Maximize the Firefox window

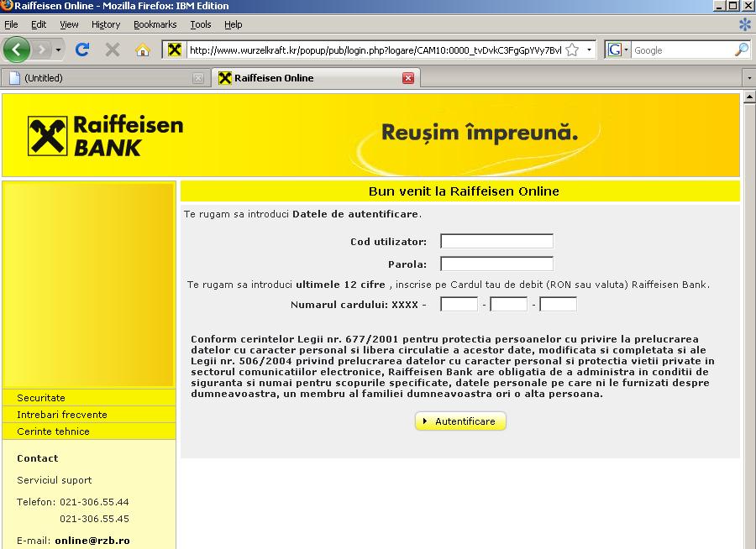pos(732,6)
